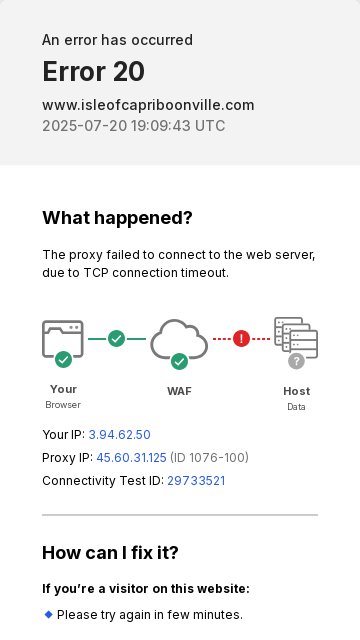The image size is (360, 640).
Task: Click the Error 20 heading
Action: tap(93, 71)
